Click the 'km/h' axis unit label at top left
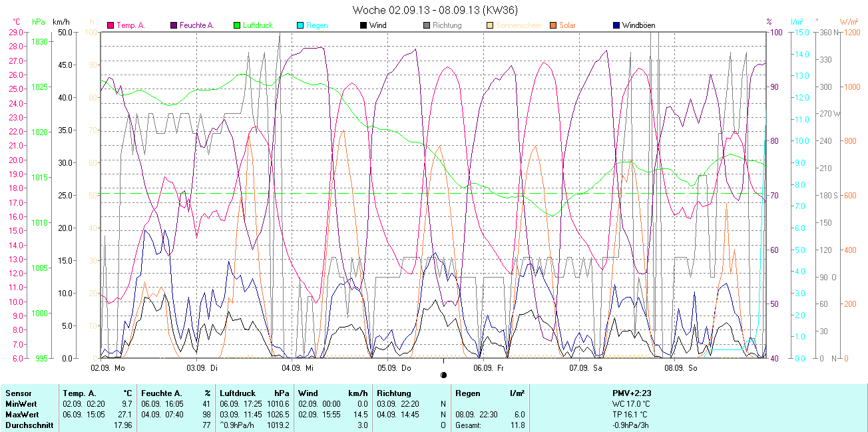Screen dimensions: 868x432 coord(61,21)
